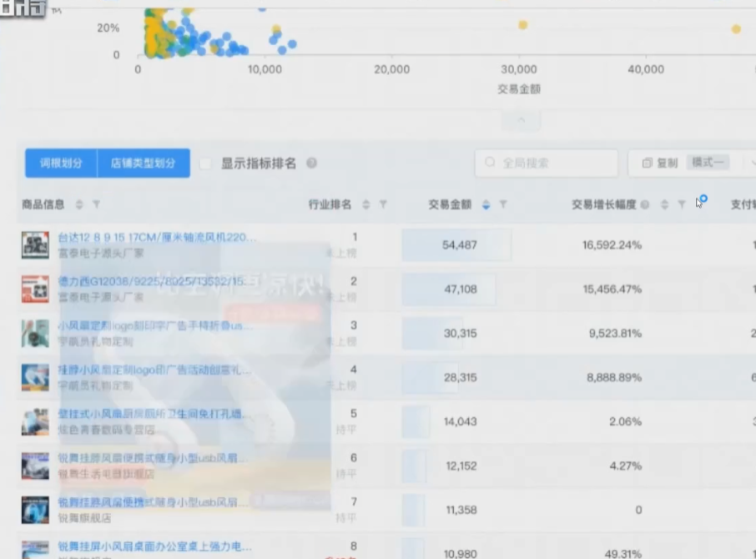Enable the 显示指标排名 checkbox
Image resolution: width=756 pixels, height=559 pixels.
pos(205,164)
